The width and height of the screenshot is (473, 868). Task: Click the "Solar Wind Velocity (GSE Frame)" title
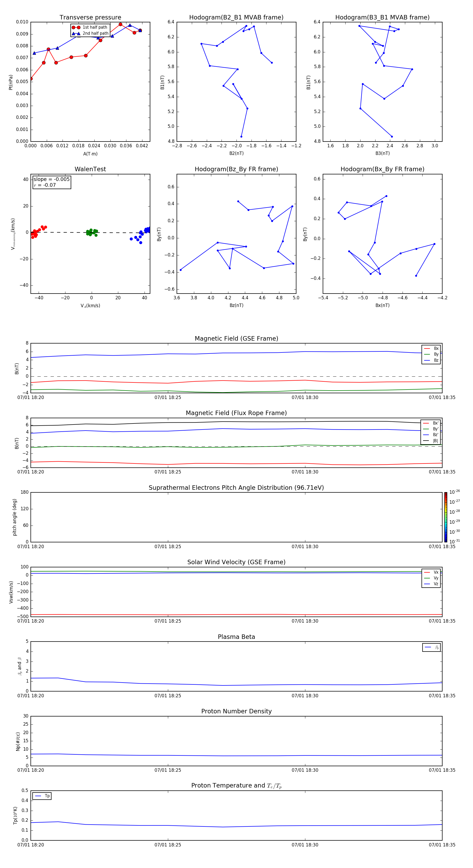pyautogui.click(x=236, y=562)
